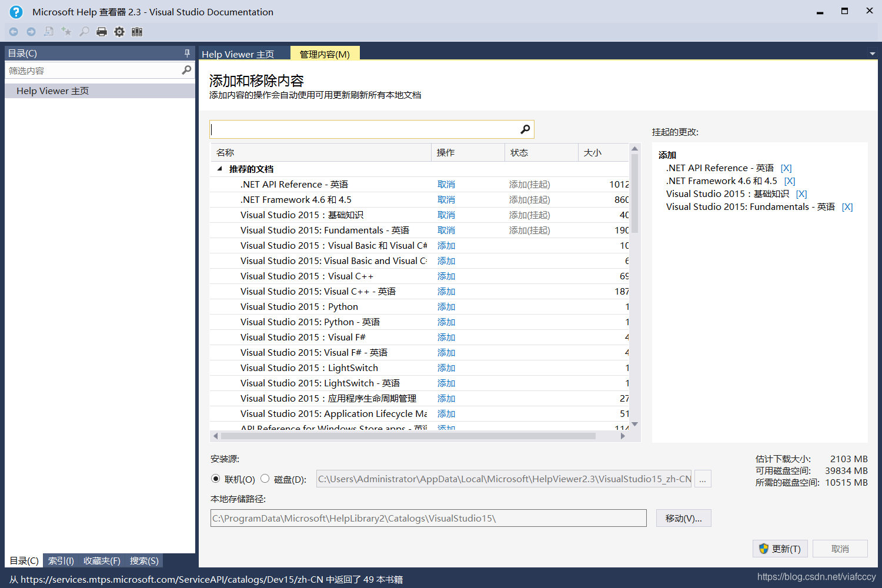Add Visual Studio 2015：Visual C++
The height and width of the screenshot is (588, 882).
(x=446, y=276)
